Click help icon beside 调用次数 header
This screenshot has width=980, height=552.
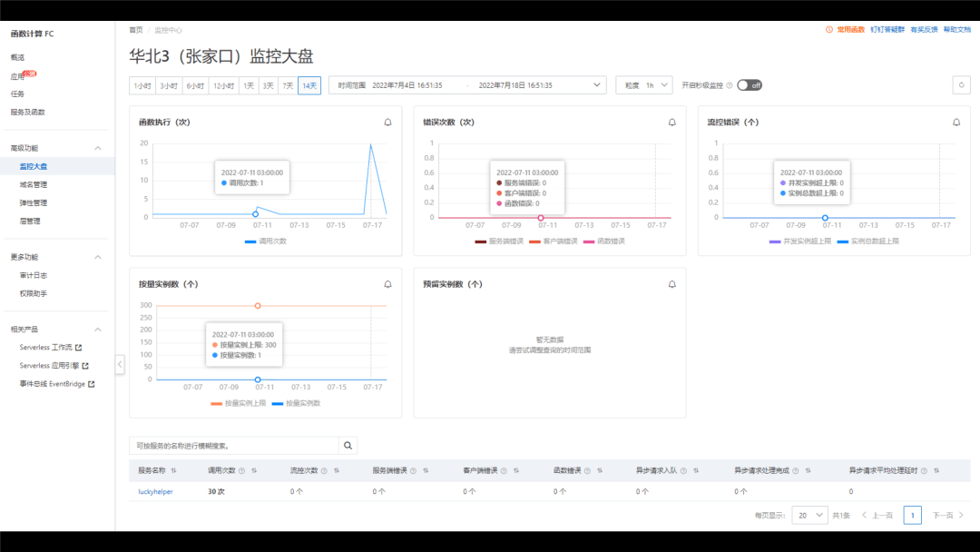(242, 470)
